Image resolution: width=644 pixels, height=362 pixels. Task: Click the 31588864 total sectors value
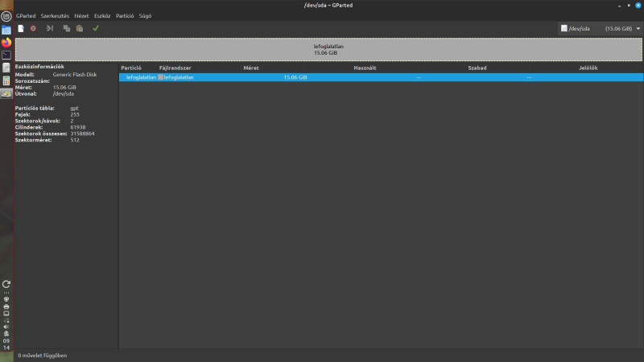[83, 134]
